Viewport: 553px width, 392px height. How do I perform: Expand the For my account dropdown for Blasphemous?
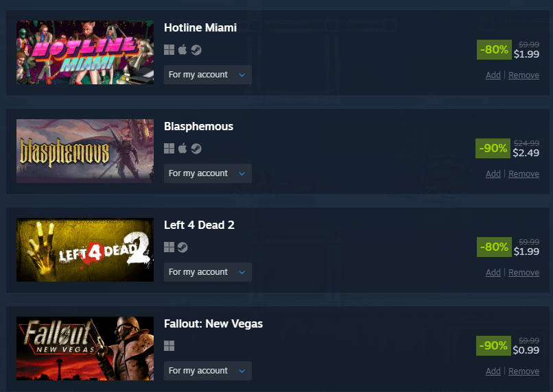208,173
